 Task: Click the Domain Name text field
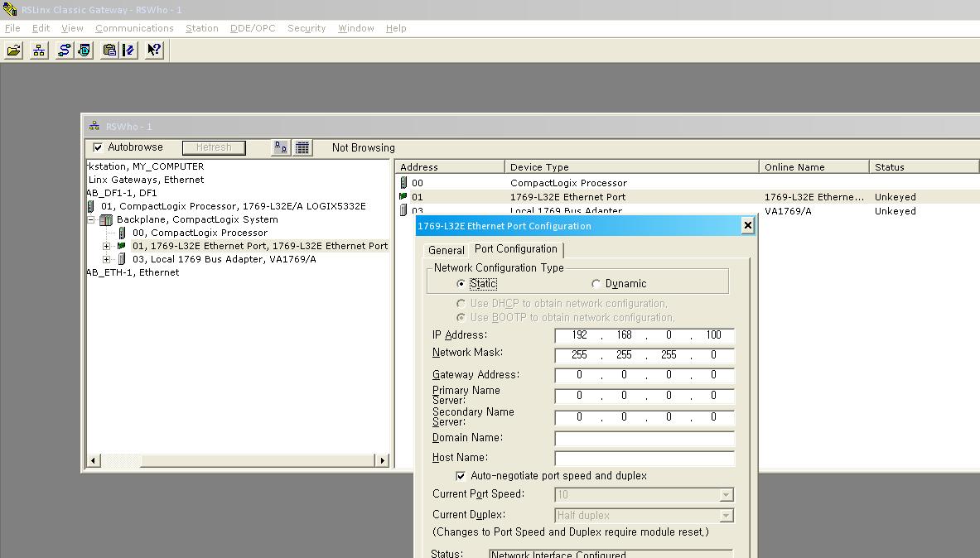[x=644, y=438]
